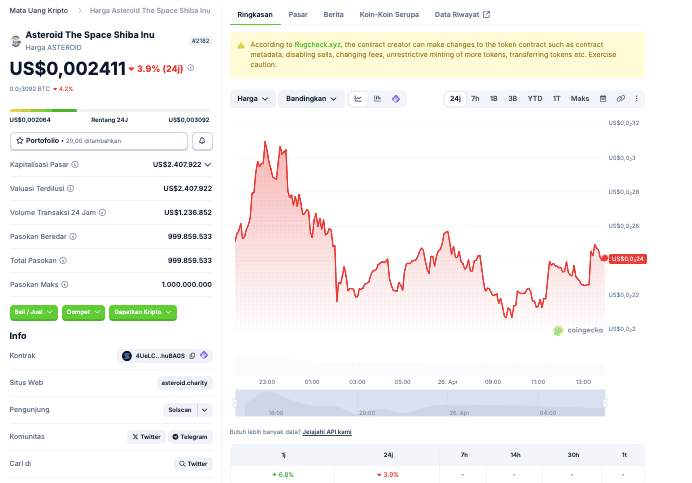Open Jelajahi API kami link

click(327, 432)
